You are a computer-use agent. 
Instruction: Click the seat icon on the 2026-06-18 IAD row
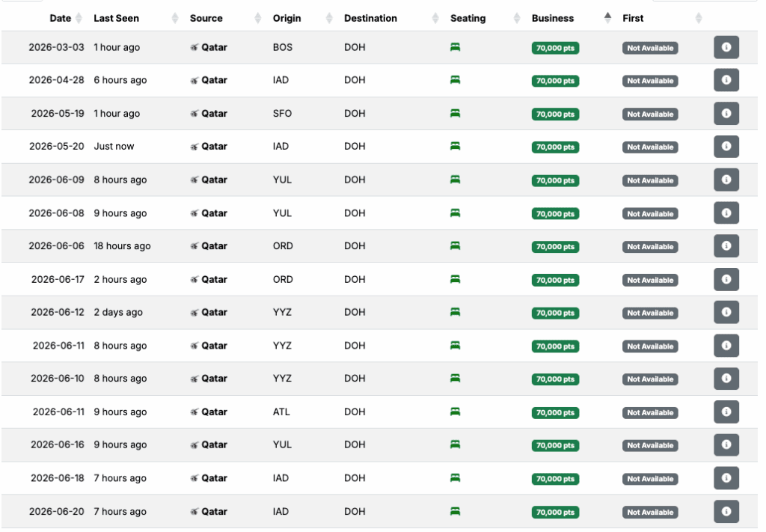click(x=455, y=478)
